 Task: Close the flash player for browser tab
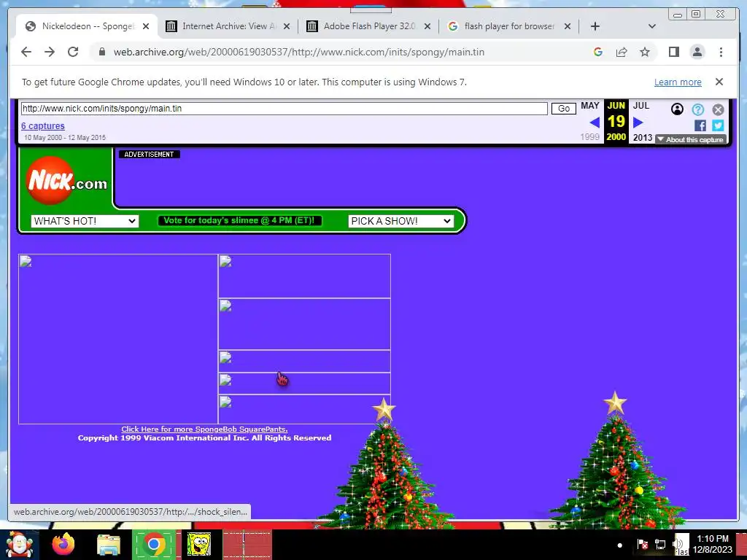(568, 26)
